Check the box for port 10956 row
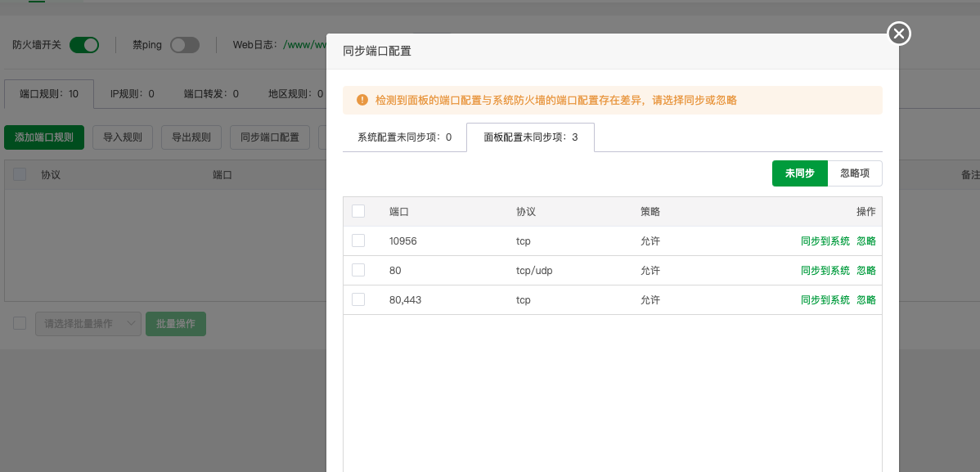 click(x=358, y=240)
